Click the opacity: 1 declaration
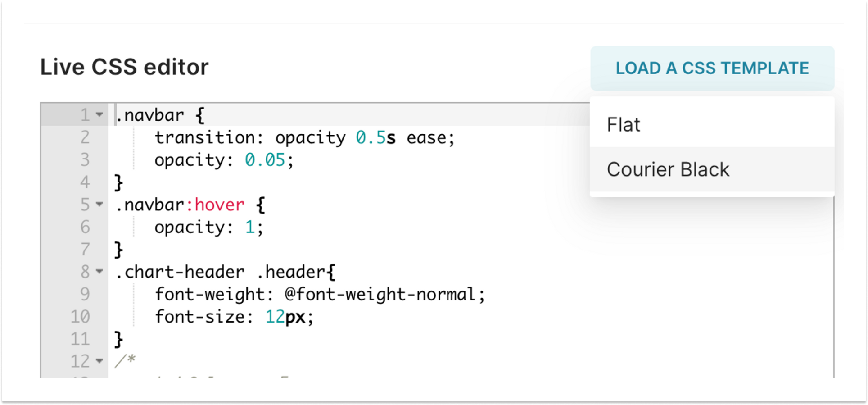Viewport: 868px width, 405px height. pyautogui.click(x=207, y=228)
